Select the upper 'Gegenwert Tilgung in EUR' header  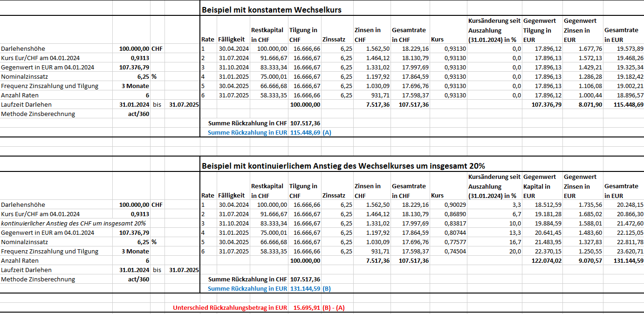click(x=540, y=30)
